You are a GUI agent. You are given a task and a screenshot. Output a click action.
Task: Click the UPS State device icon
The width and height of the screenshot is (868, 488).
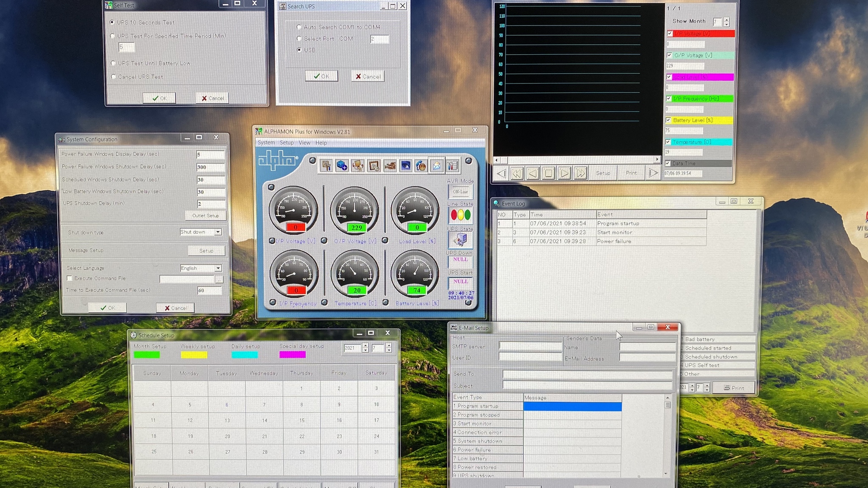coord(461,240)
